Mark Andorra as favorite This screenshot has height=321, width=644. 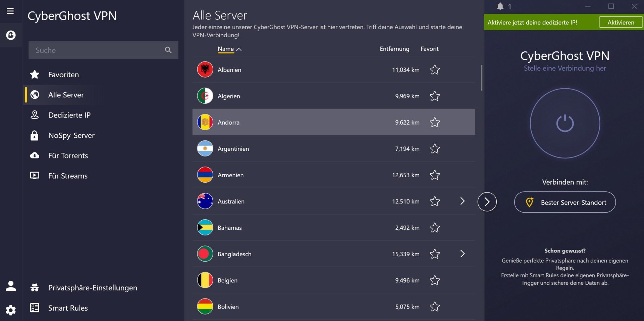tap(435, 122)
